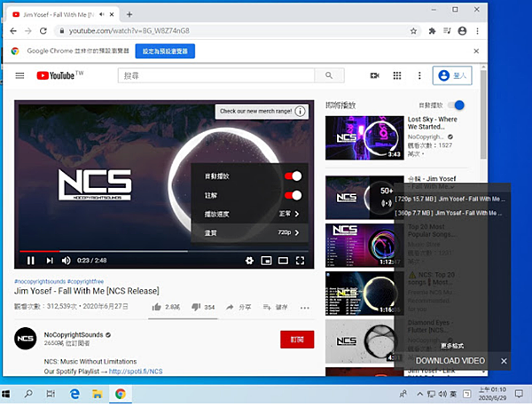Bookmark page with star icon
Image resolution: width=532 pixels, height=407 pixels.
413,31
